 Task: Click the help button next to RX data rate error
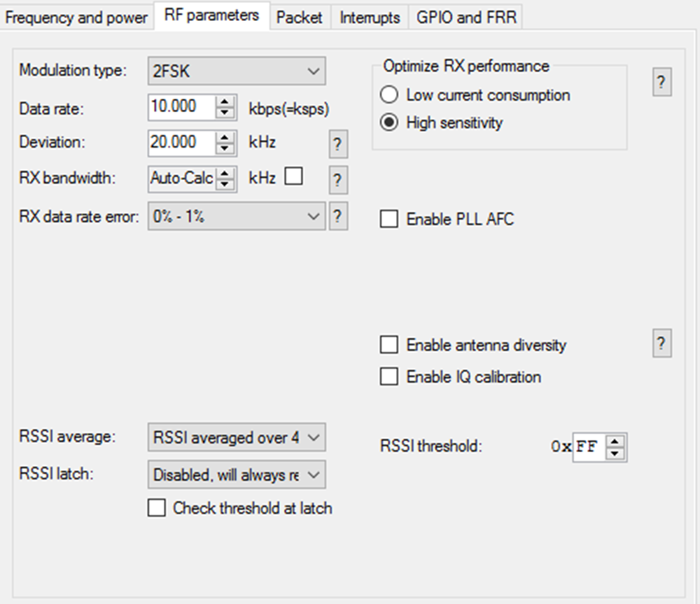point(337,216)
